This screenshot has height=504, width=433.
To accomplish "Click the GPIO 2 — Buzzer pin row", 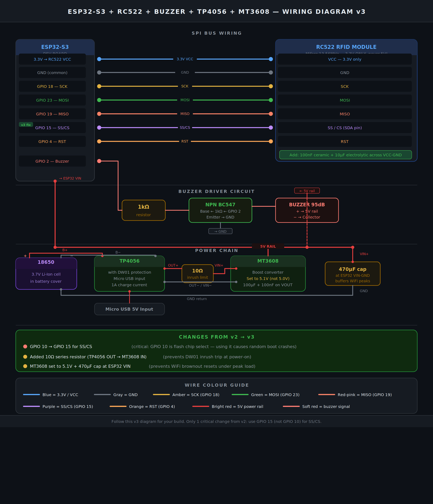I will click(52, 161).
